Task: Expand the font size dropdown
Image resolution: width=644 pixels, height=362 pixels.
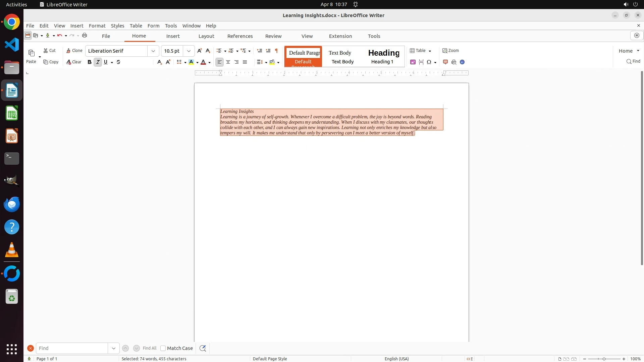Action: pos(189,51)
